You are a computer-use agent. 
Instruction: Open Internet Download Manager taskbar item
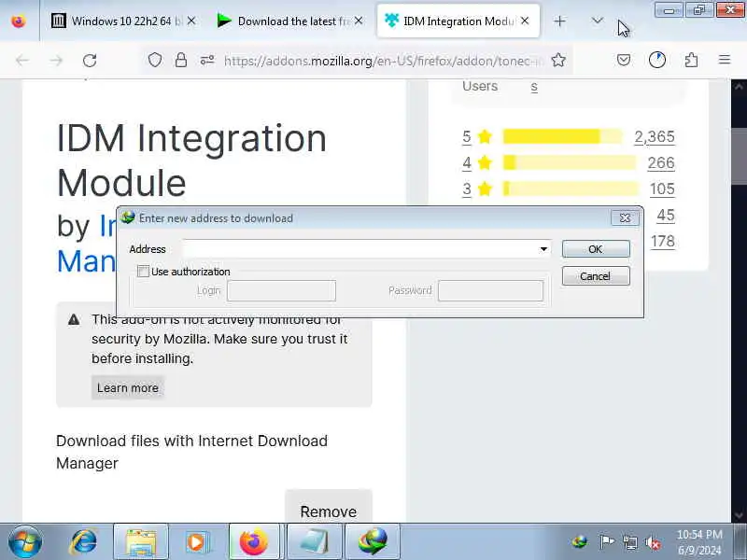[373, 542]
